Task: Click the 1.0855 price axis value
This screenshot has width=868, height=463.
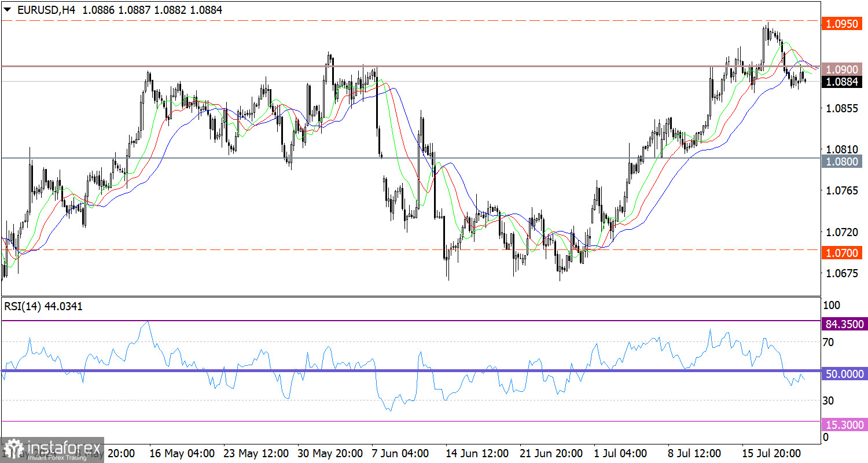Action: pyautogui.click(x=841, y=108)
